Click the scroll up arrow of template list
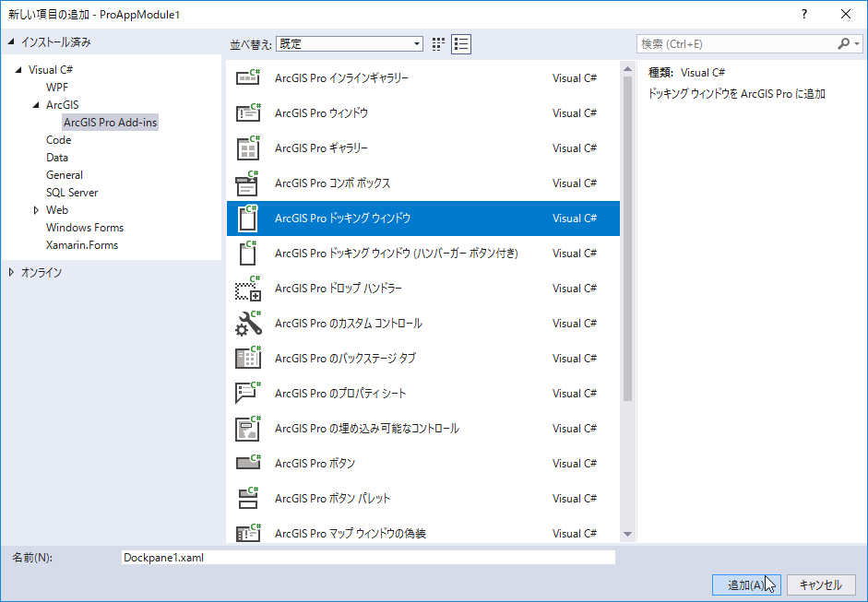The image size is (868, 602). point(627,69)
